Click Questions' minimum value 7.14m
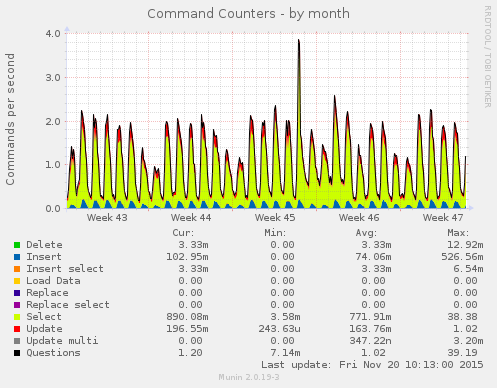 pos(285,353)
